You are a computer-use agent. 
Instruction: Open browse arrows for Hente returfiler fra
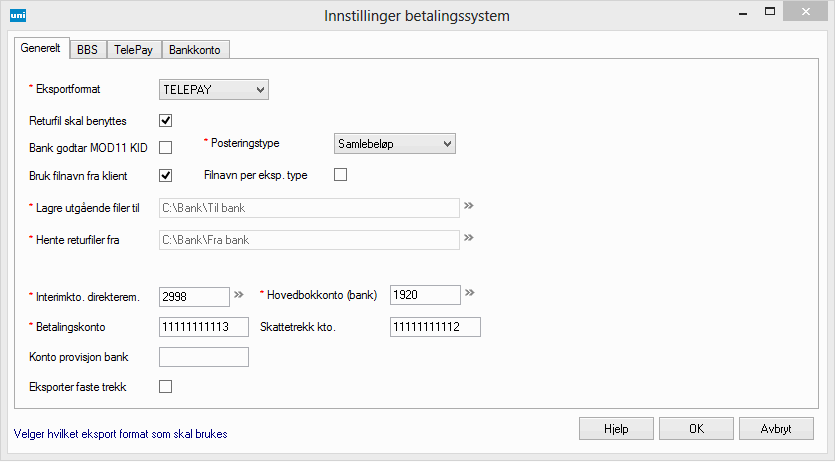point(469,239)
